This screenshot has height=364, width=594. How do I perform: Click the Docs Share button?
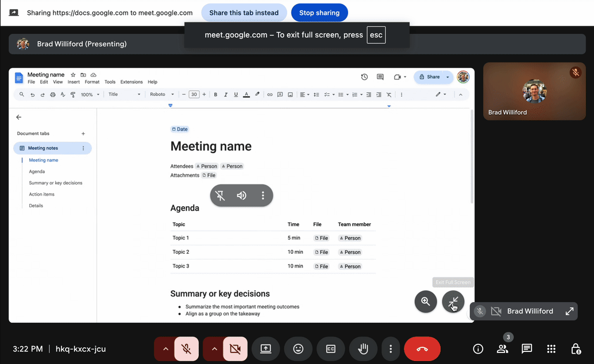[430, 77]
